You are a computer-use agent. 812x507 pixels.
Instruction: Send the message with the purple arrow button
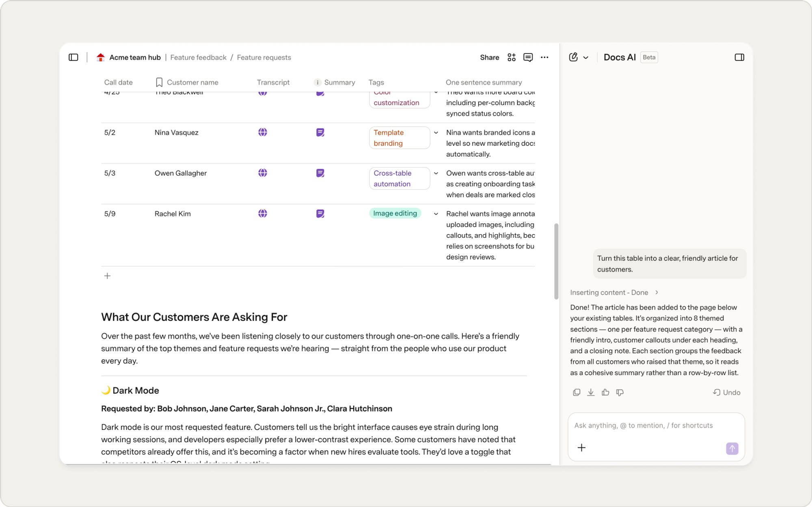[x=732, y=449]
